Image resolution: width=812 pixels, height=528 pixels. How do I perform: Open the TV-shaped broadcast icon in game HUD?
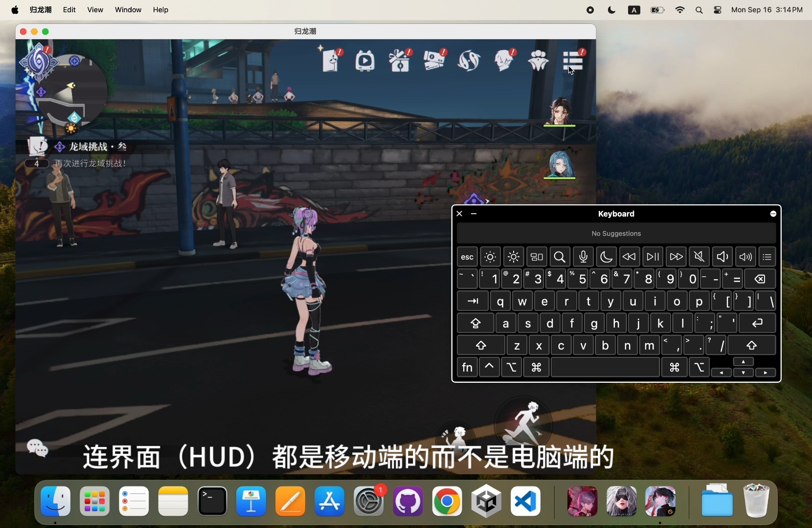(x=366, y=61)
